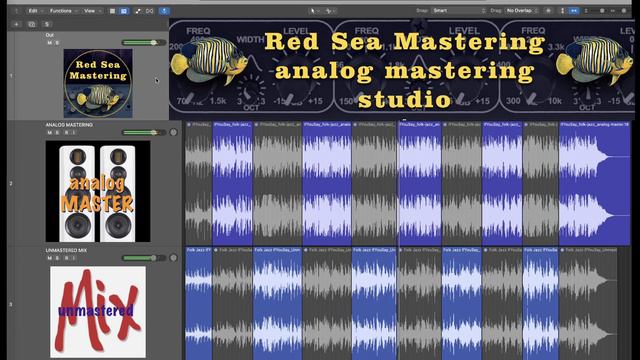Screen dimensions: 640x360
Task: Select the highlighted grid view icon
Action: (x=124, y=11)
